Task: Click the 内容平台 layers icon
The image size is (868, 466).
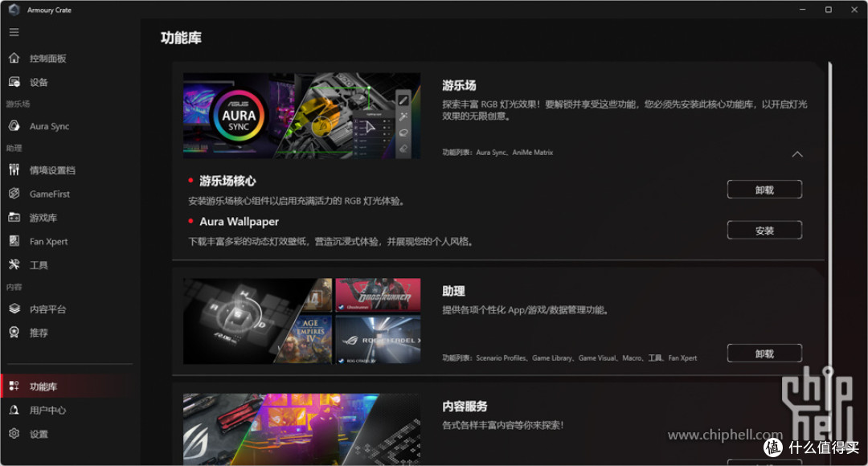Action: point(14,309)
